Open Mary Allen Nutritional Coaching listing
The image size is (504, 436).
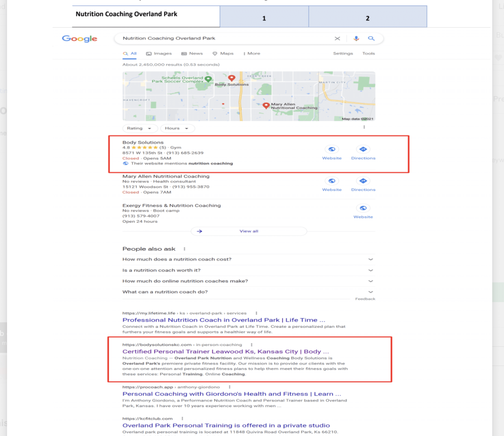pyautogui.click(x=166, y=176)
